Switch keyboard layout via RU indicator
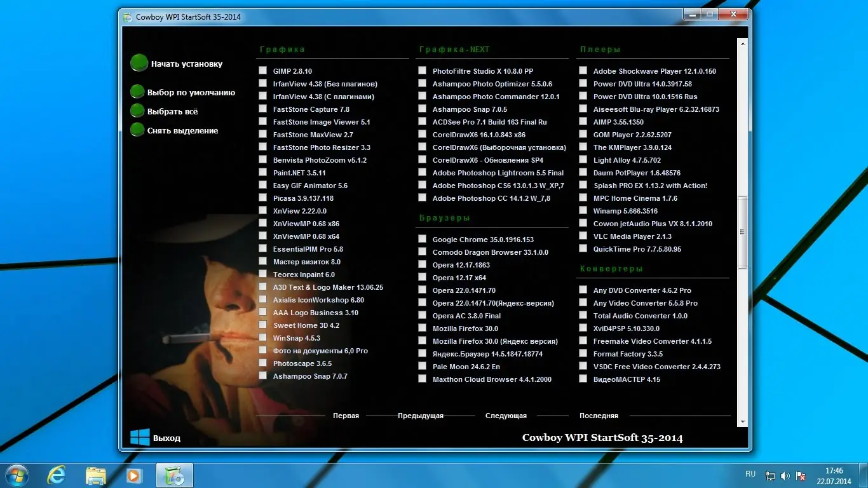868x488 pixels. tap(750, 474)
